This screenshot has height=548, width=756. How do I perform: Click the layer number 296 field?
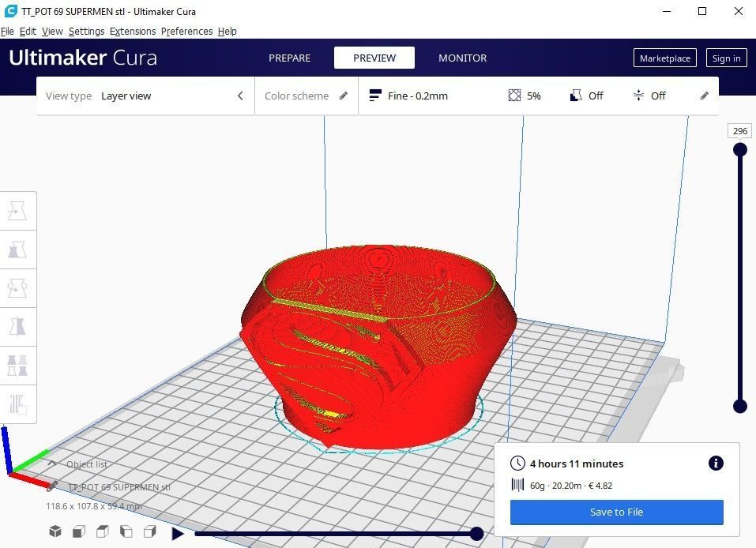tap(740, 130)
